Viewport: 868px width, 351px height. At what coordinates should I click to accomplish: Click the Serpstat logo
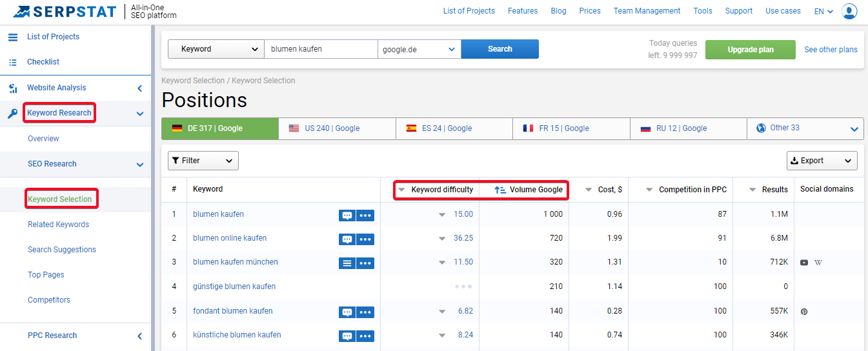tap(65, 11)
